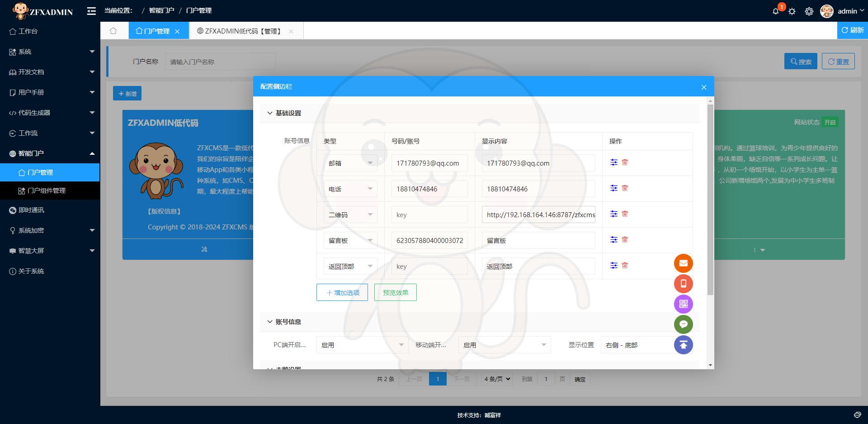Open settings icon for the 邮箱 row
This screenshot has width=868, height=424.
(x=614, y=162)
